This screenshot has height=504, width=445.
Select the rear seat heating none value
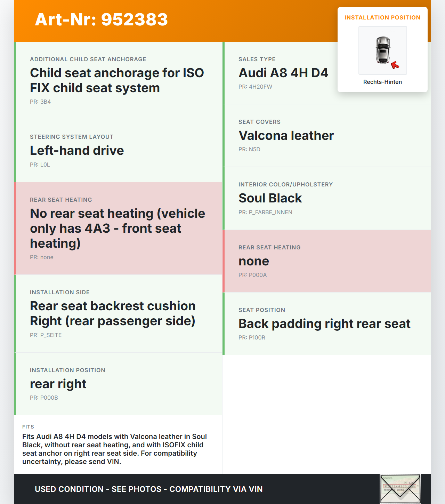pos(254,261)
